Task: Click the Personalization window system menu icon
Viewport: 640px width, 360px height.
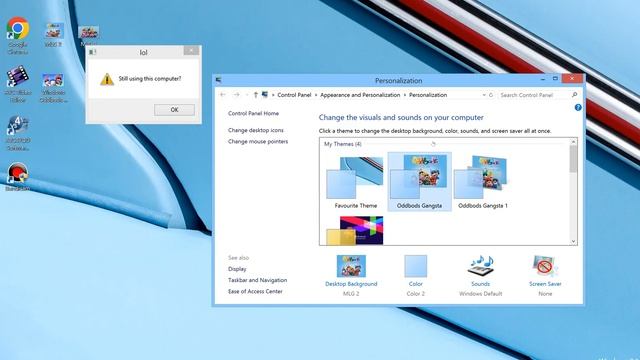Action: 218,80
